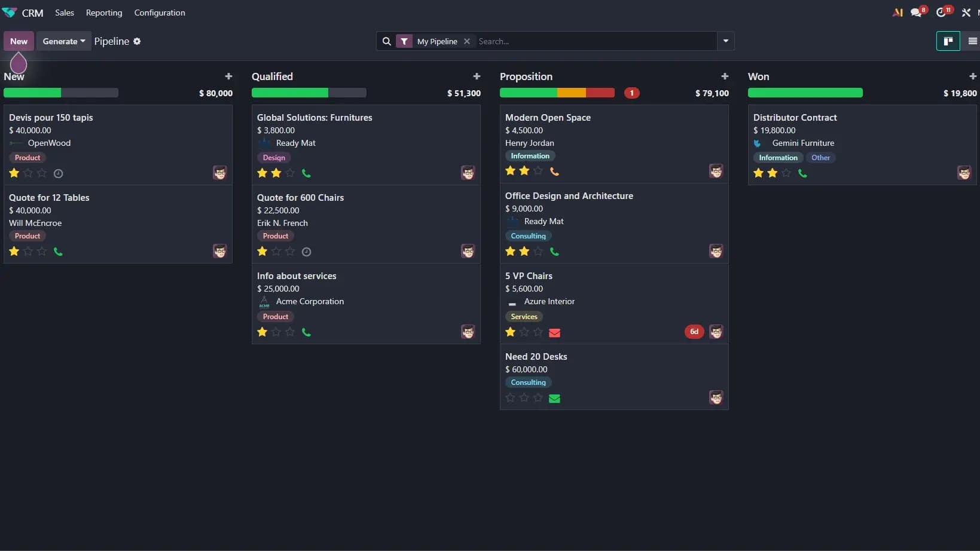Click red email activity on 5 VP Chairs
This screenshot has height=551, width=980.
click(554, 332)
